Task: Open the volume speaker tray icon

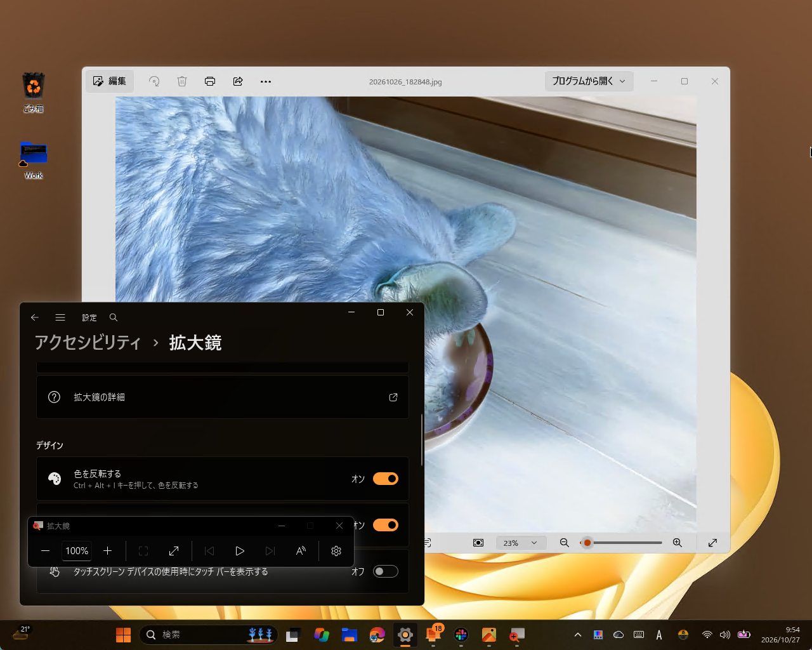Action: pos(725,635)
